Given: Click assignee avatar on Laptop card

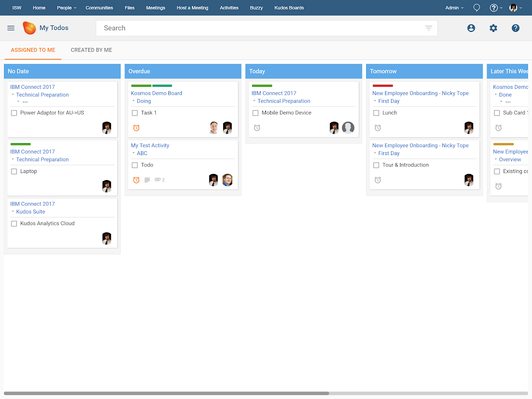Looking at the screenshot, I should click(107, 186).
